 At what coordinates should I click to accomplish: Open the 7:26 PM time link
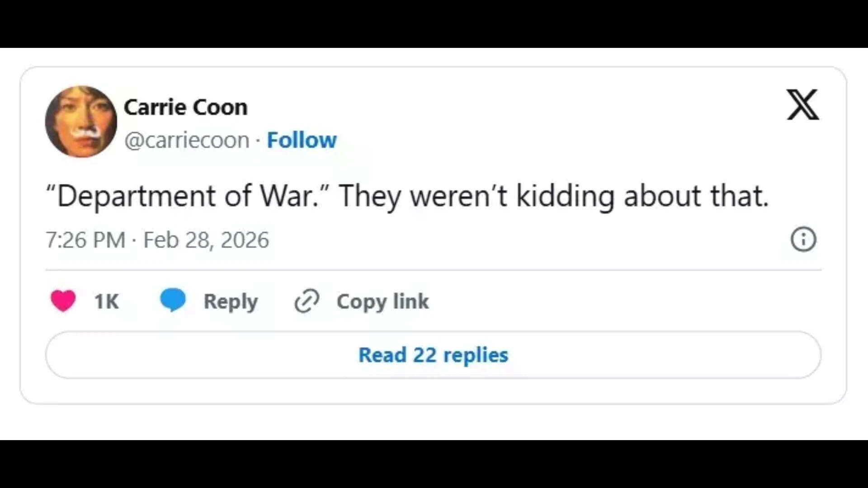(85, 240)
